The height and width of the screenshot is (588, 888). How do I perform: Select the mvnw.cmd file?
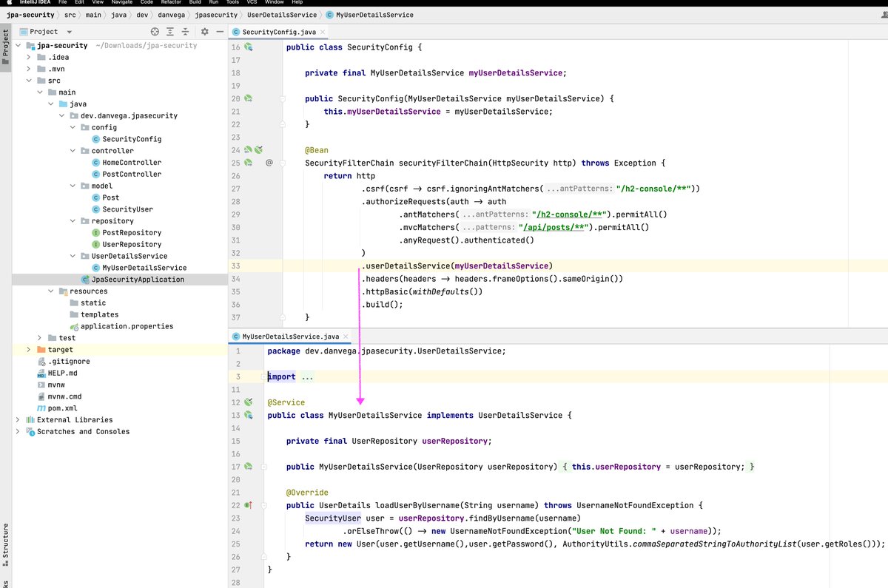tap(65, 396)
